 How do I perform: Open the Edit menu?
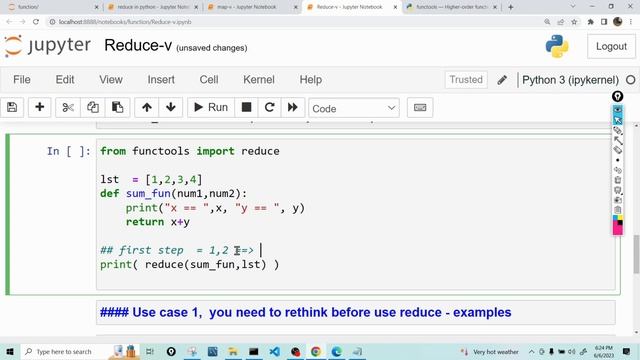(65, 80)
